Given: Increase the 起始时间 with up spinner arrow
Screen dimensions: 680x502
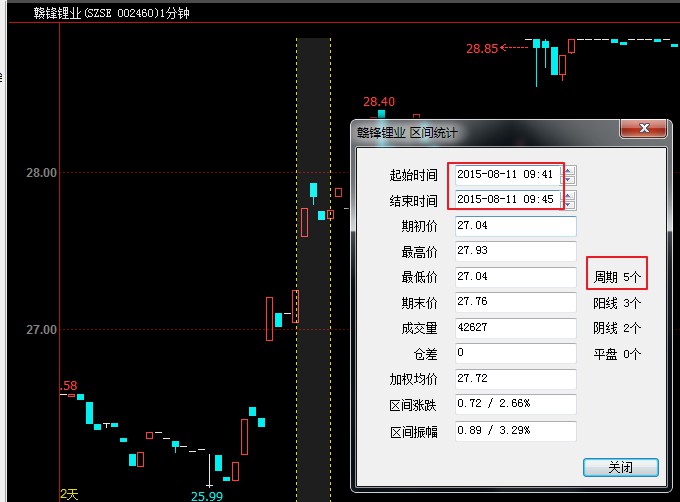Looking at the screenshot, I should 570,170.
